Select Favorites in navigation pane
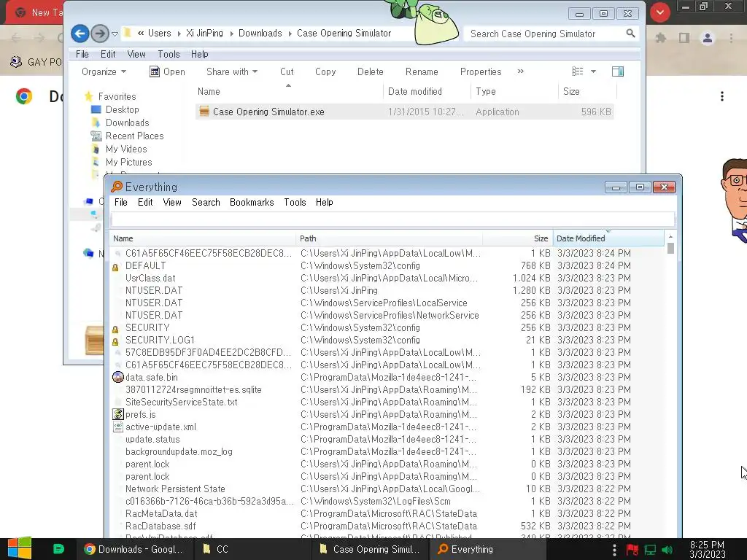 click(x=117, y=96)
